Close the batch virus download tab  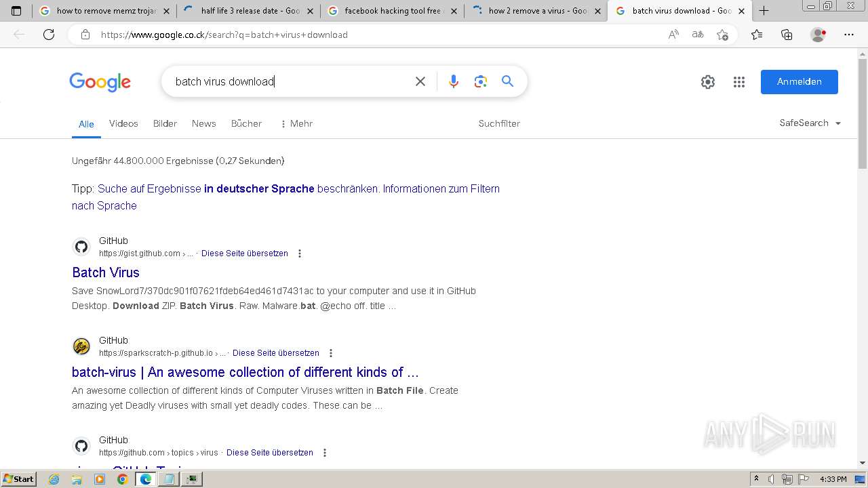click(741, 11)
